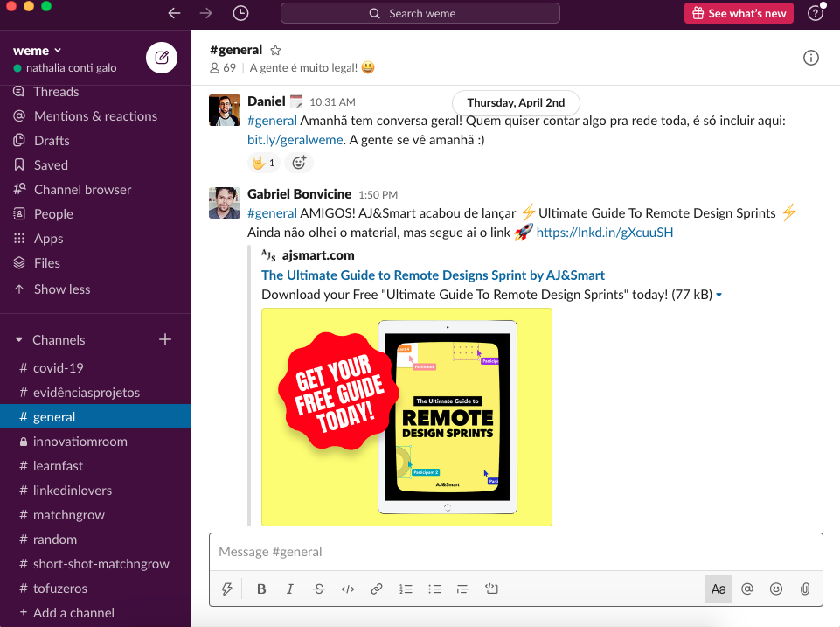Click See what's new button

pyautogui.click(x=739, y=13)
